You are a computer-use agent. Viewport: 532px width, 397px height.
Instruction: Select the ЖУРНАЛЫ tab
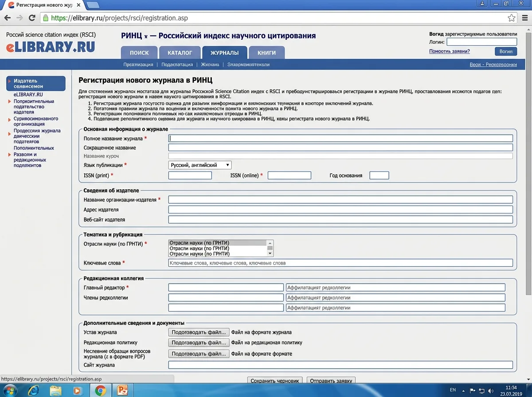224,53
